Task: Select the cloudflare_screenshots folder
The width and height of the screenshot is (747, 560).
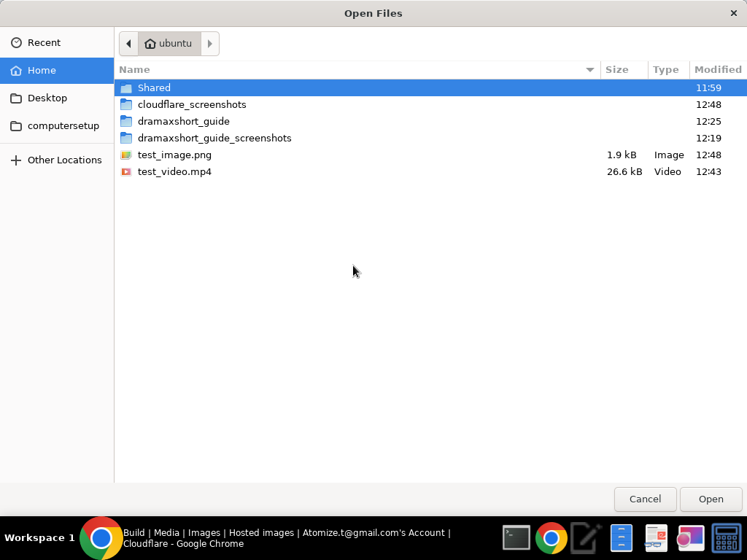Action: pyautogui.click(x=192, y=104)
